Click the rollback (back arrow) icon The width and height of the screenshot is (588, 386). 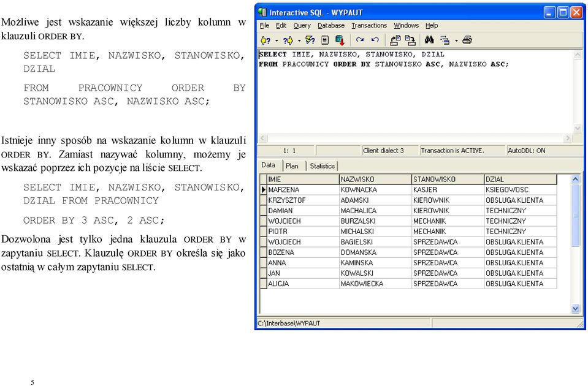(x=375, y=40)
